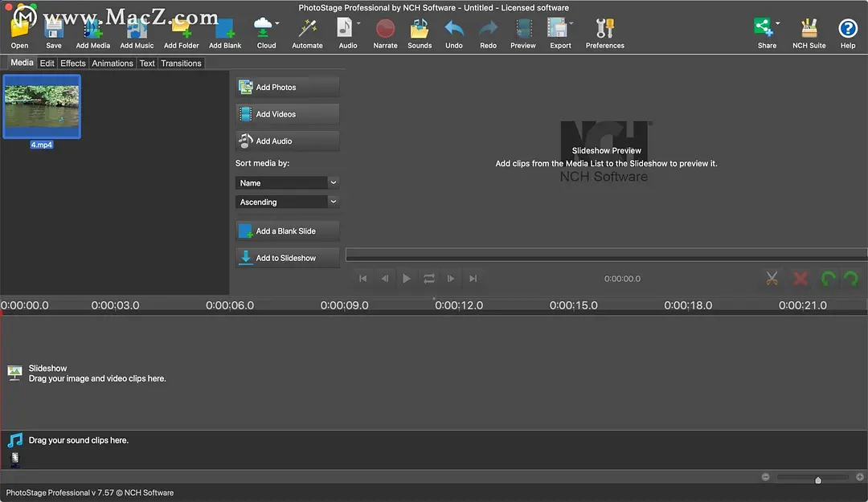
Task: Click the Add Media toolbar icon
Action: [x=93, y=29]
